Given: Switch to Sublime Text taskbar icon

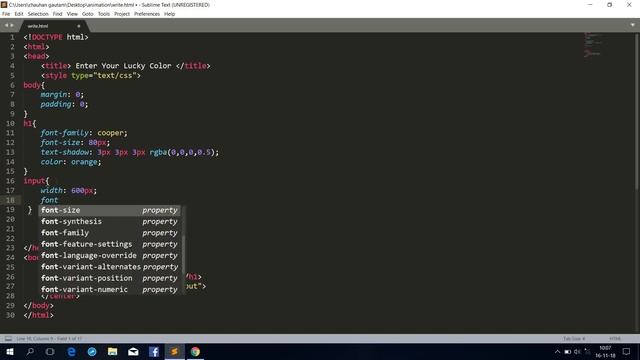Looking at the screenshot, I should pos(174,351).
